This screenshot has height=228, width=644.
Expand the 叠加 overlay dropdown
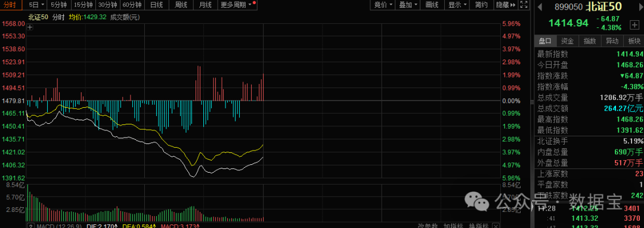[408, 5]
